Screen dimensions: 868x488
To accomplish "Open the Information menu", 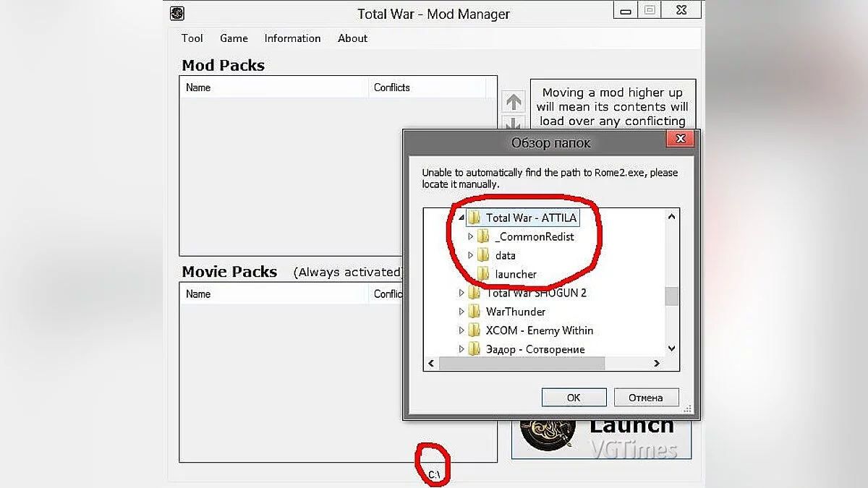I will (x=292, y=38).
